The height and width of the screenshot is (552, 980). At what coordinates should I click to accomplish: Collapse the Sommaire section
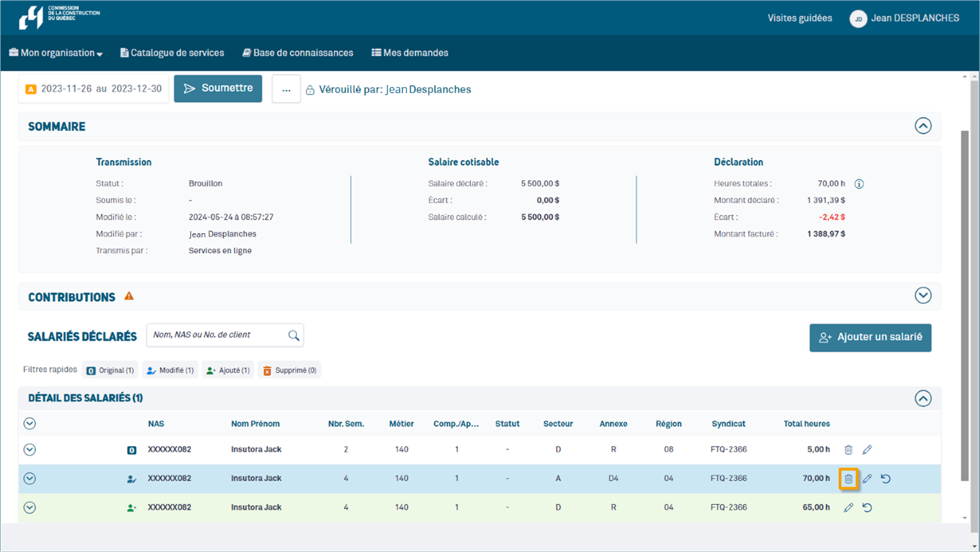[922, 126]
